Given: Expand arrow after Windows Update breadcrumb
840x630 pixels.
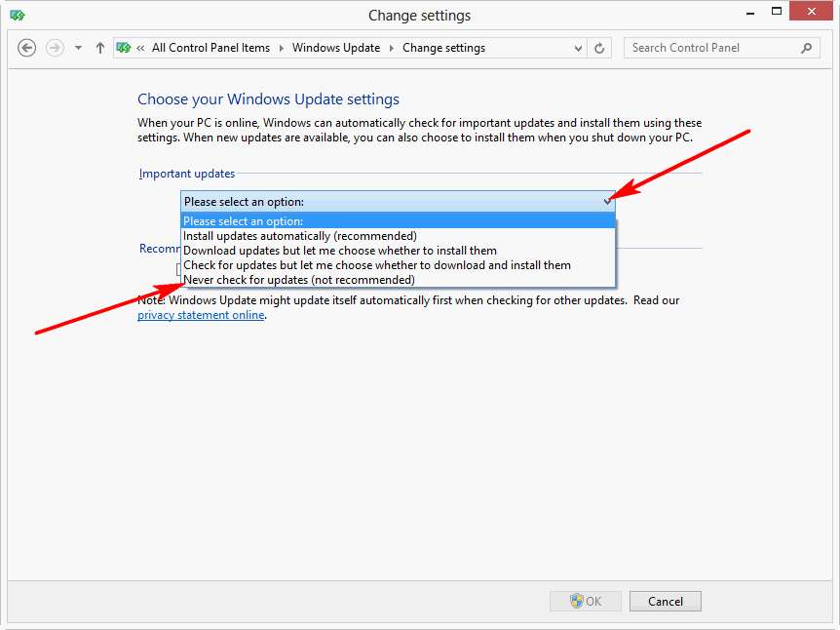Looking at the screenshot, I should click(392, 48).
